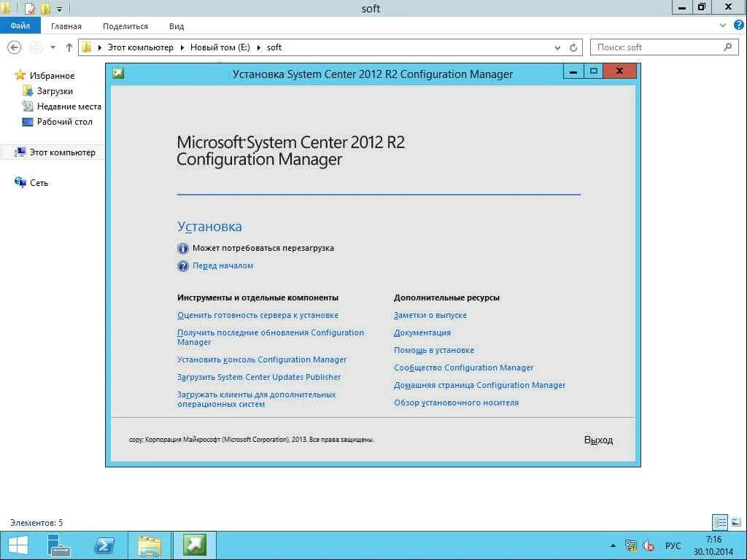
Task: Select Избранное in navigation pane
Action: [x=52, y=75]
